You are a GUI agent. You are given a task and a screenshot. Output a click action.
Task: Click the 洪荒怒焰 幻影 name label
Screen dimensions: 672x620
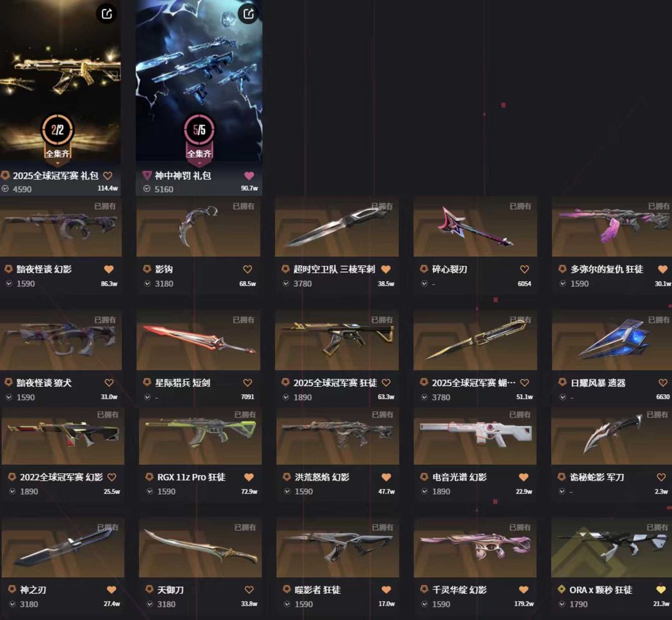(322, 477)
